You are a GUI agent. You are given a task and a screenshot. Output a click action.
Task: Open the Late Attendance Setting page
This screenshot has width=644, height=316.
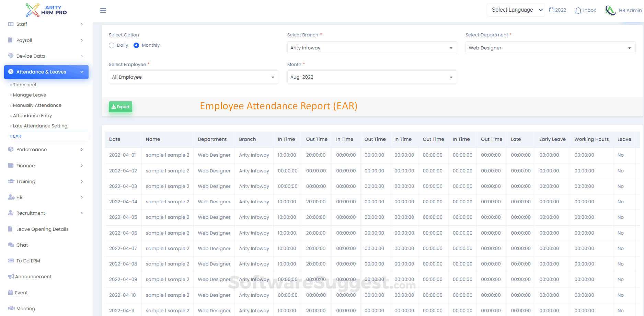click(40, 126)
